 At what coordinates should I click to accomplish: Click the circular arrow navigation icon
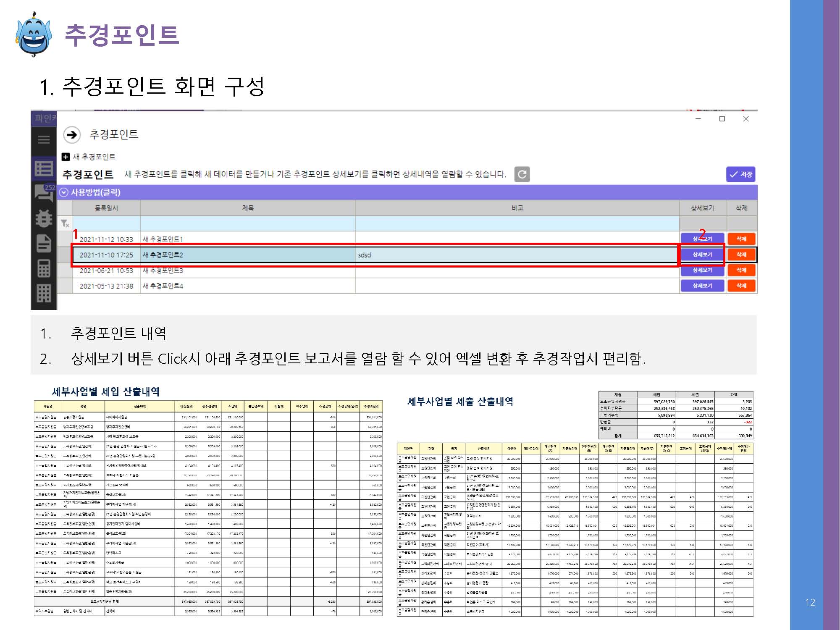(x=72, y=134)
